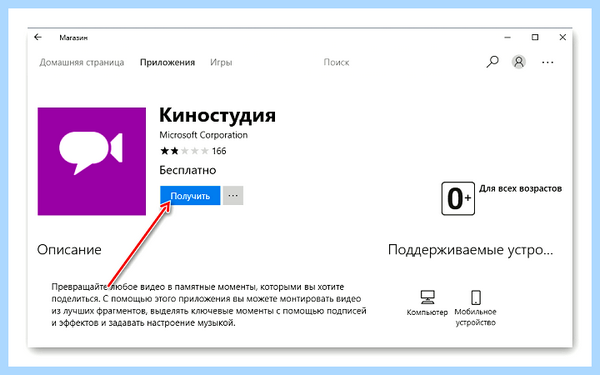Go to Домашняя страница tab
Viewport: 600px width, 375px height.
[82, 62]
